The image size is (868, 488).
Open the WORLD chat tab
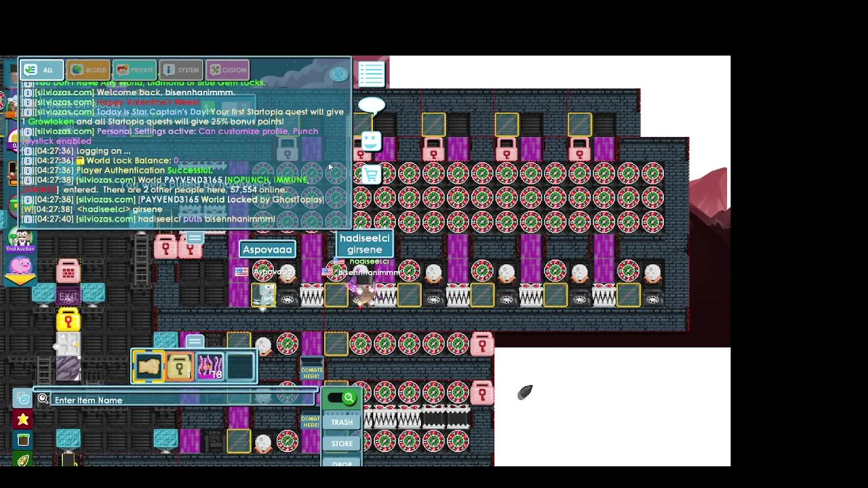click(88, 70)
